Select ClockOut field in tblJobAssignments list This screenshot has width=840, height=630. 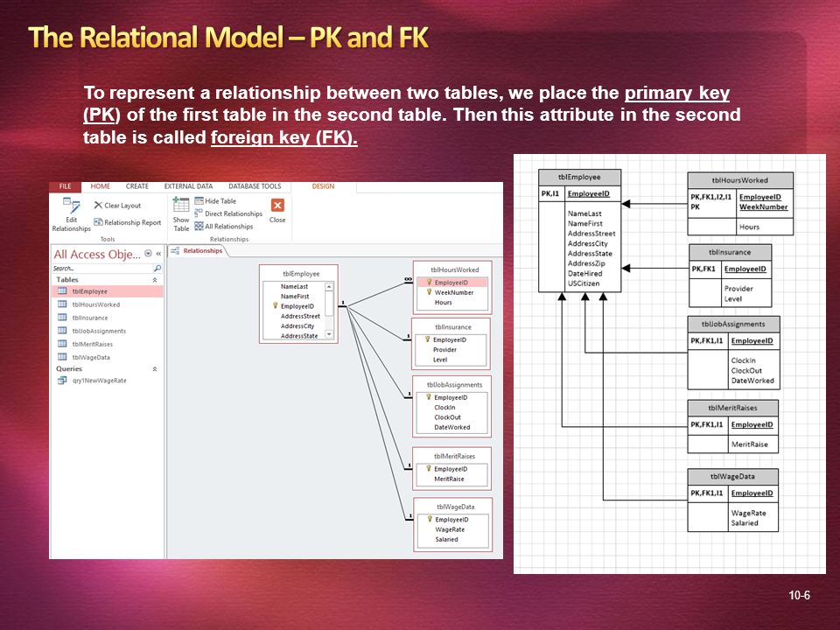447,417
